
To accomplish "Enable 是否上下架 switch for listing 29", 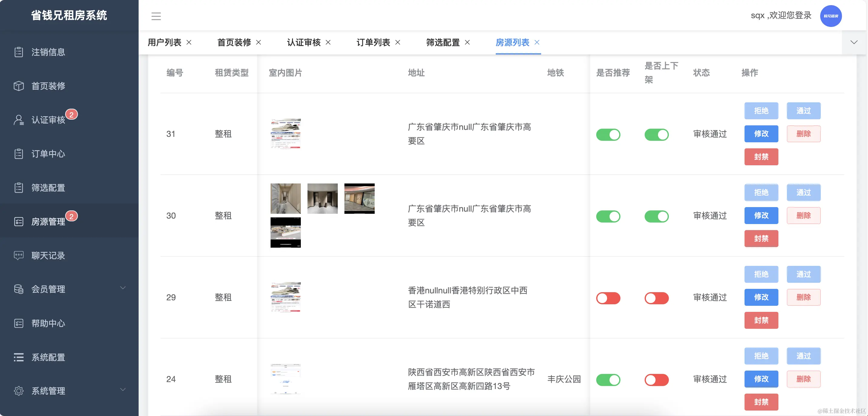I will (656, 298).
